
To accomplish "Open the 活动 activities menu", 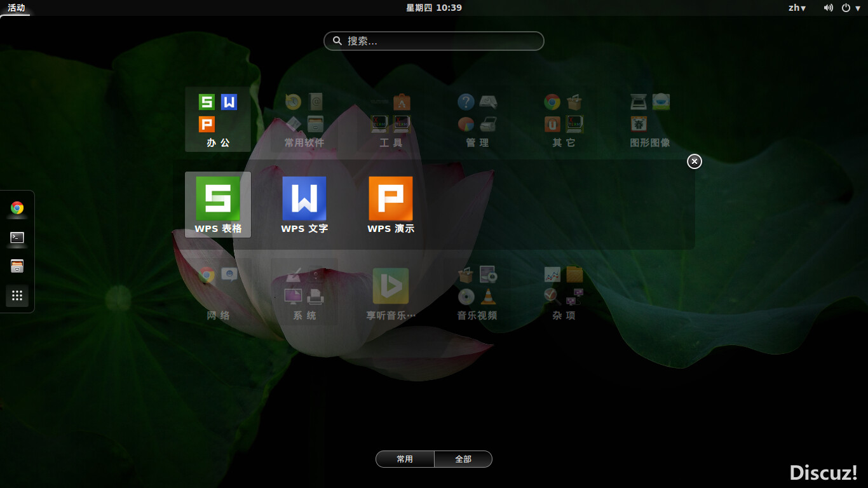I will coord(17,8).
